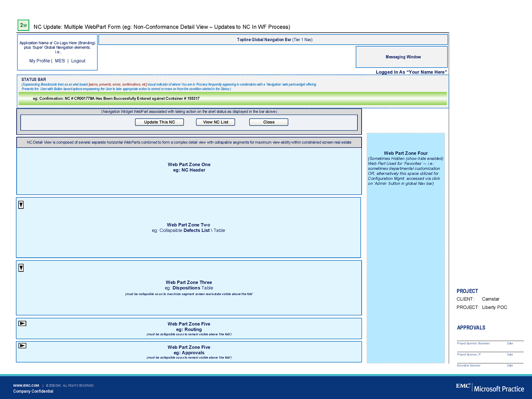Click the Logout link
The image size is (532, 399).
pos(78,61)
